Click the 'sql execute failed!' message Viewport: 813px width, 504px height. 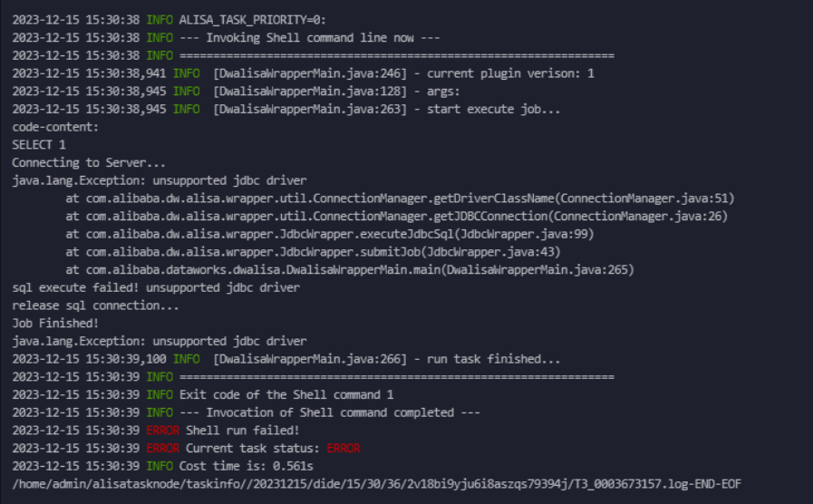coord(156,287)
